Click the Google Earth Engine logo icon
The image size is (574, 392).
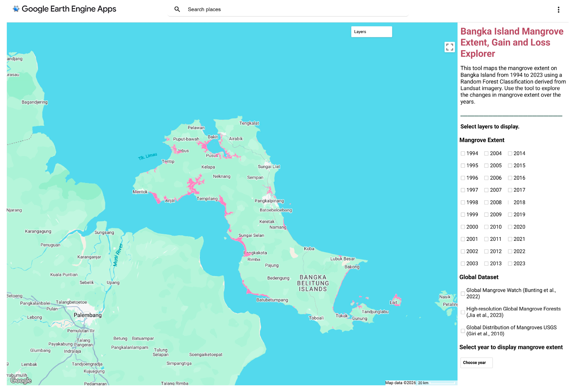pos(16,9)
